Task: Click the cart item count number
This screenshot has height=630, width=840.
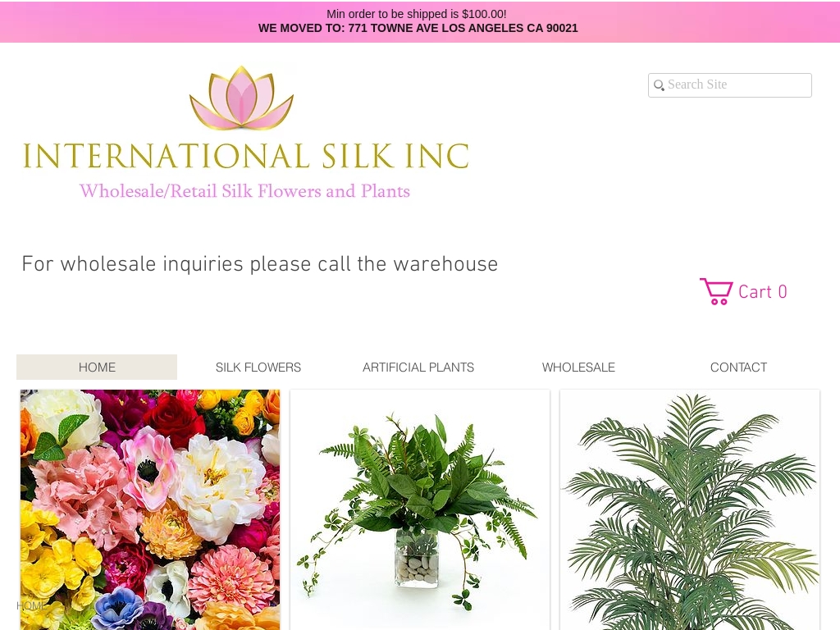Action: [x=783, y=292]
